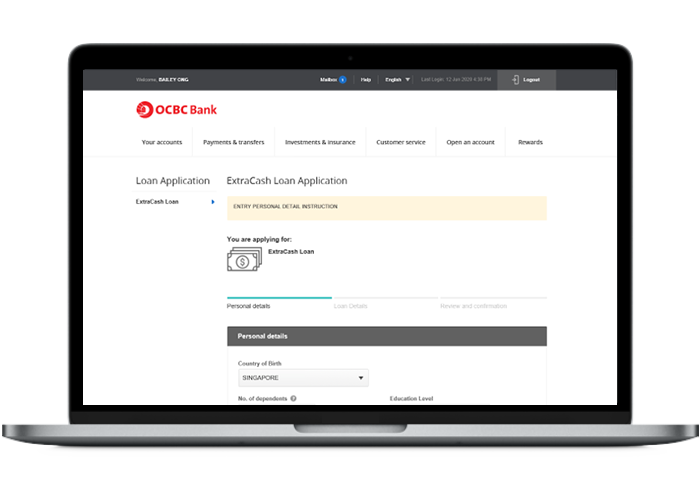Click the 'Education Level' label
Image resolution: width=700 pixels, height=500 pixels.
[411, 398]
